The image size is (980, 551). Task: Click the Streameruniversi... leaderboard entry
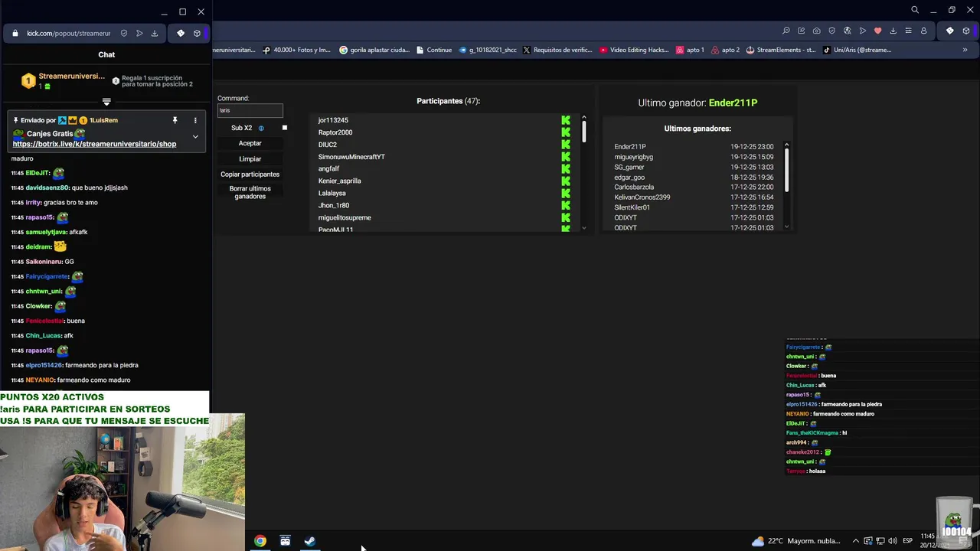[63, 80]
